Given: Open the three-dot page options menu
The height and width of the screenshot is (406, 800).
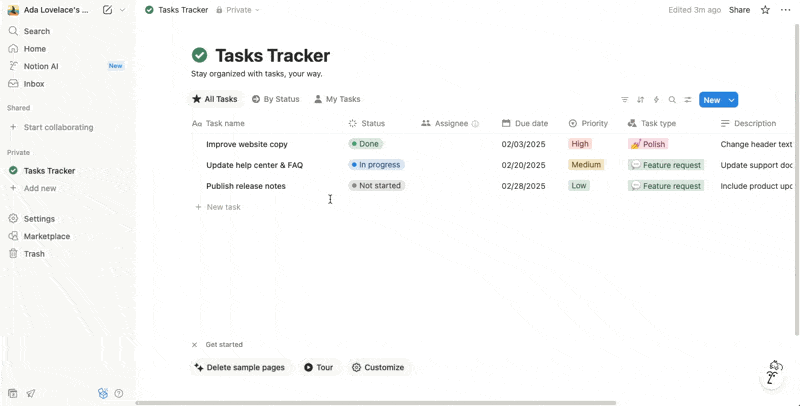Looking at the screenshot, I should 785,10.
